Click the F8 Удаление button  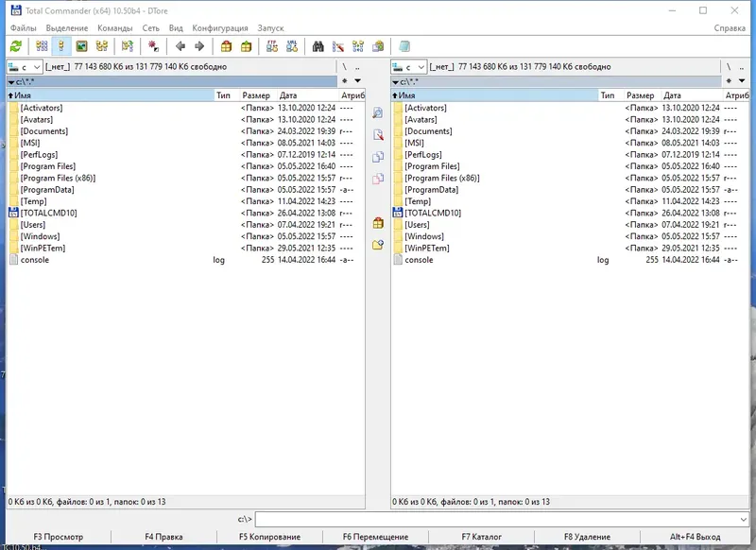pos(587,537)
